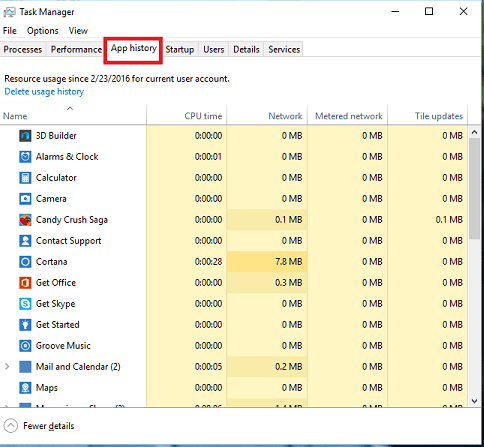Switch to the Processes tab
Screen dimensions: 484x447
tap(23, 49)
